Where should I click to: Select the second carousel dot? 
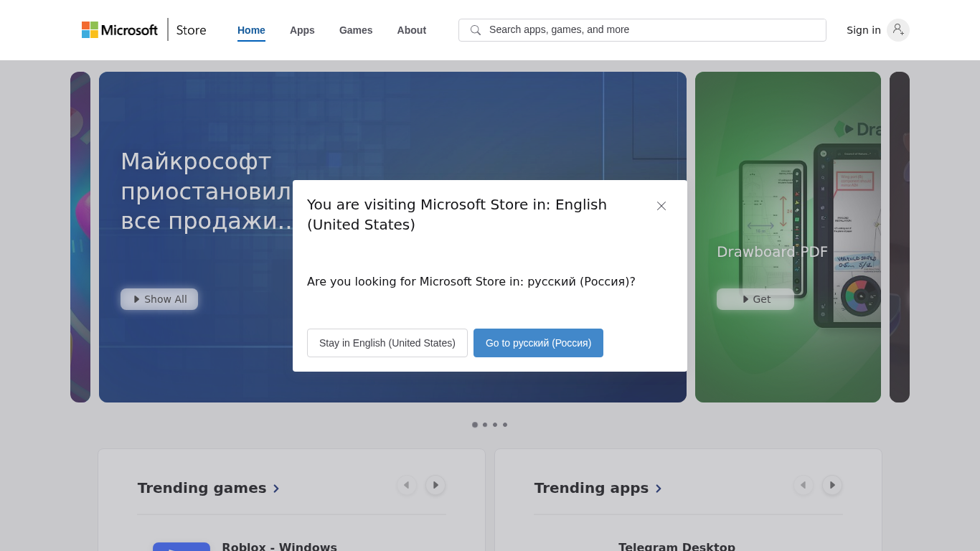[485, 425]
